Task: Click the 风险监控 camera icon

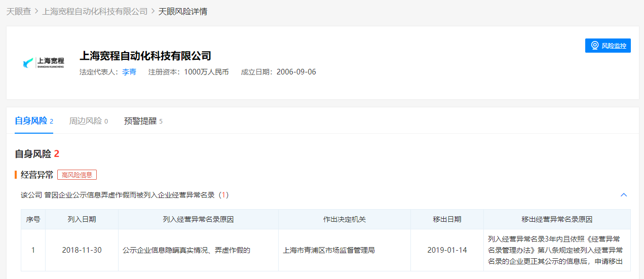Action: point(595,46)
